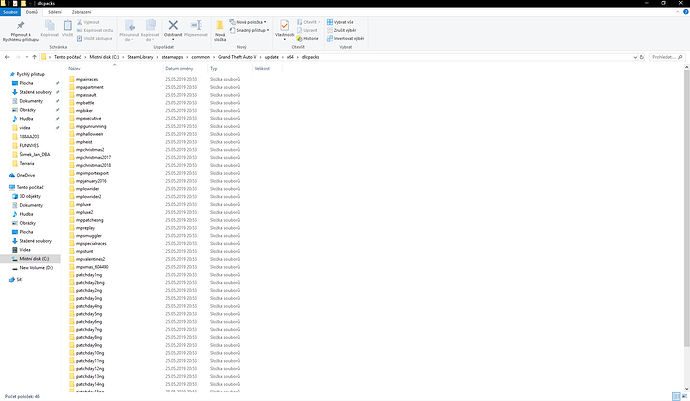Collapse the ribbon using the chevron
Image resolution: width=690 pixels, height=401 pixels.
click(676, 11)
